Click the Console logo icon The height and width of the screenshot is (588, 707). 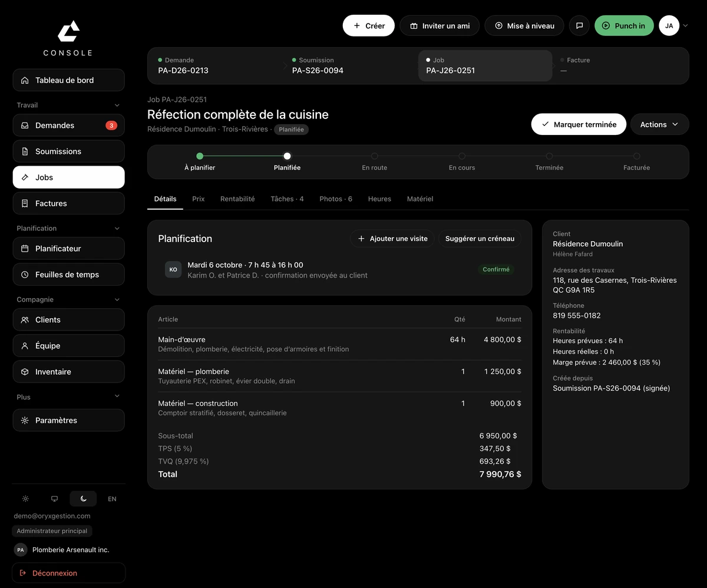point(68,31)
